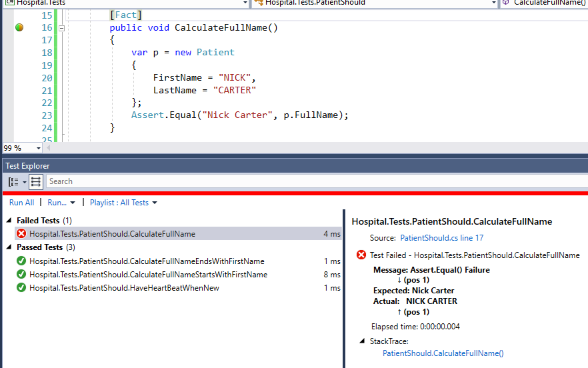Collapse the Failed Tests group
This screenshot has height=368, width=588.
tap(9, 220)
